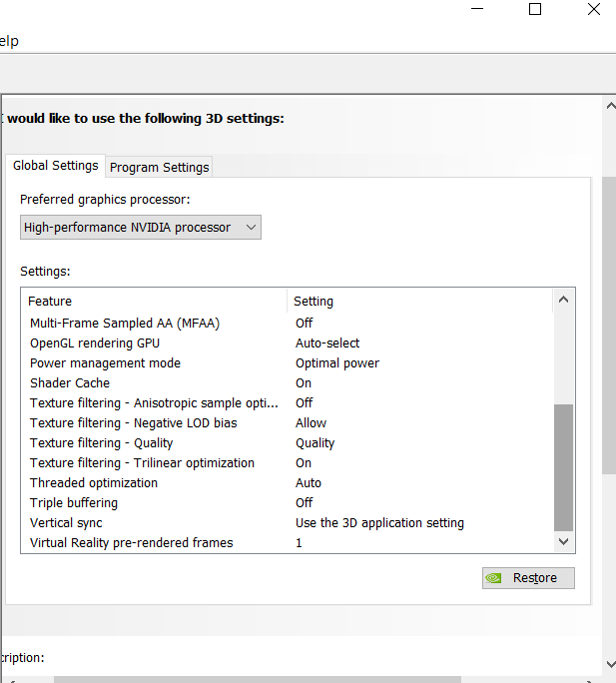Select the Triple buffering row
616x683 pixels.
(x=287, y=503)
